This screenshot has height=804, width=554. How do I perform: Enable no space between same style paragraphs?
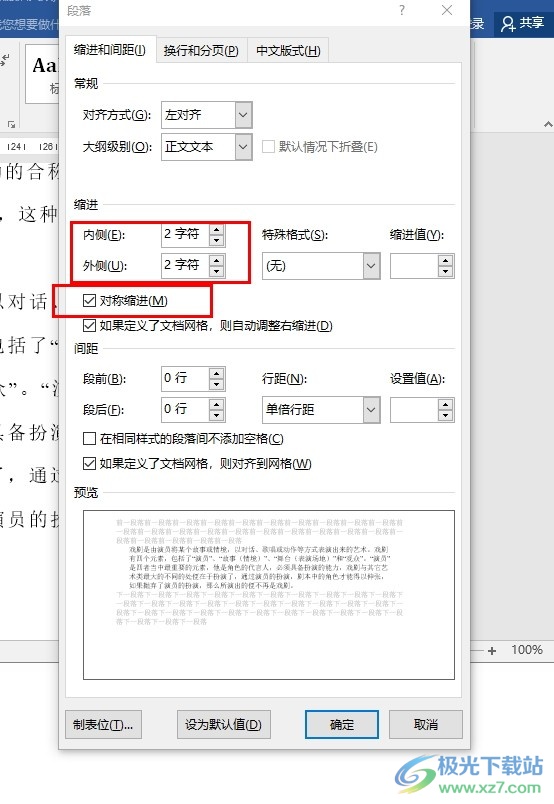click(x=89, y=438)
